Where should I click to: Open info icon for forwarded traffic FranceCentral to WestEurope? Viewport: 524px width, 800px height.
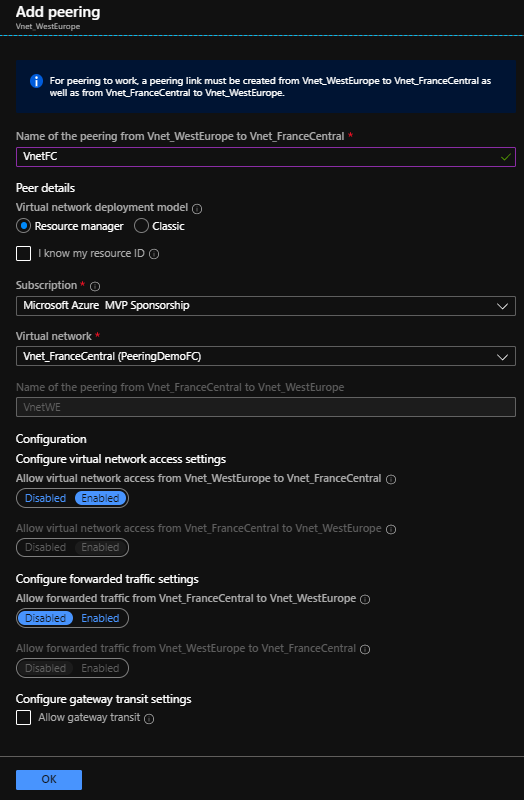click(x=365, y=599)
